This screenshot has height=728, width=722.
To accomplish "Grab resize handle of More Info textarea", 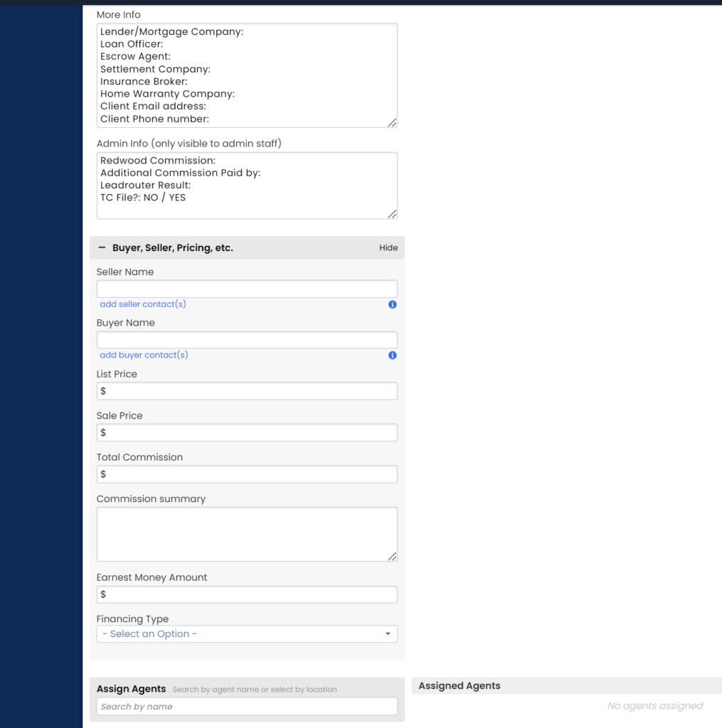I will point(393,123).
